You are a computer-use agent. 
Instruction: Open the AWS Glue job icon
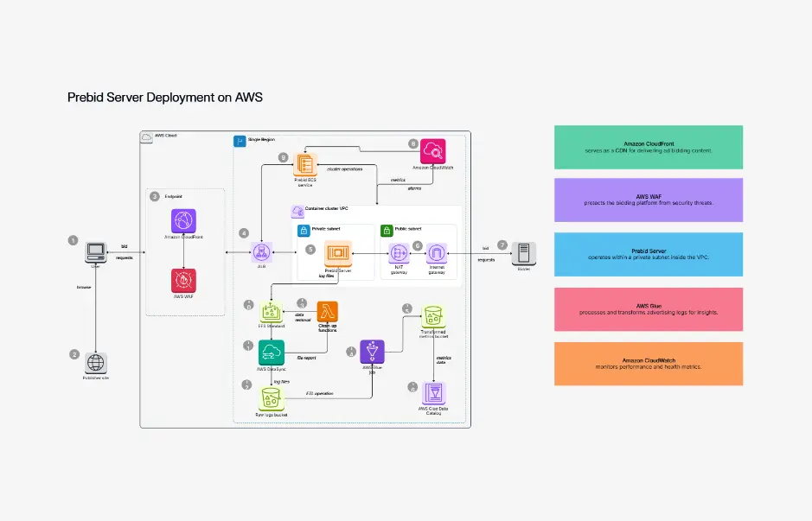(x=371, y=351)
